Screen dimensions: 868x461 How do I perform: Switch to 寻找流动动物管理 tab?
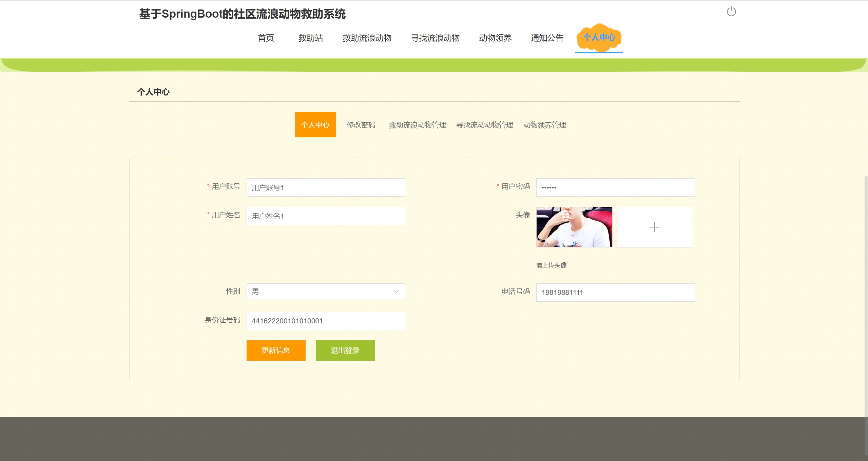pyautogui.click(x=484, y=125)
